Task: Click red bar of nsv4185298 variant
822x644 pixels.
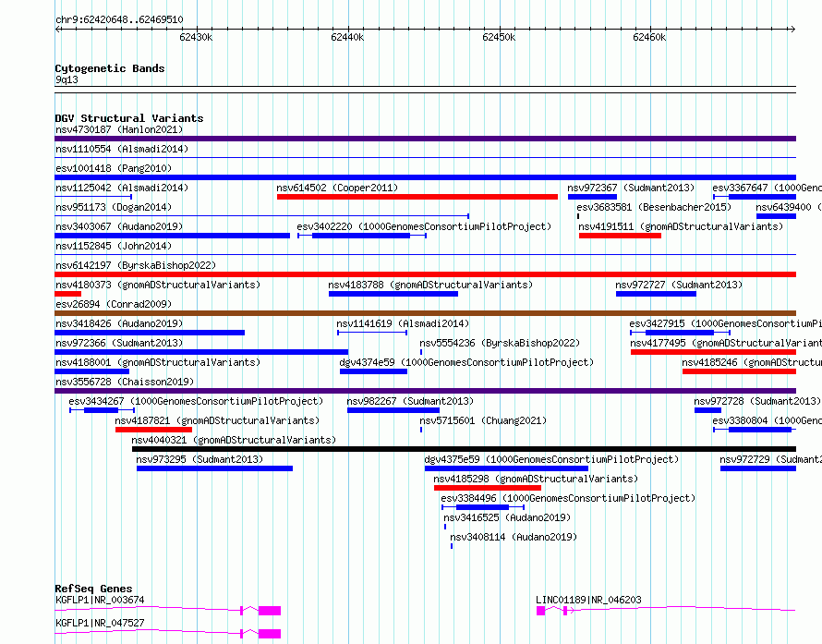Action: click(x=488, y=488)
